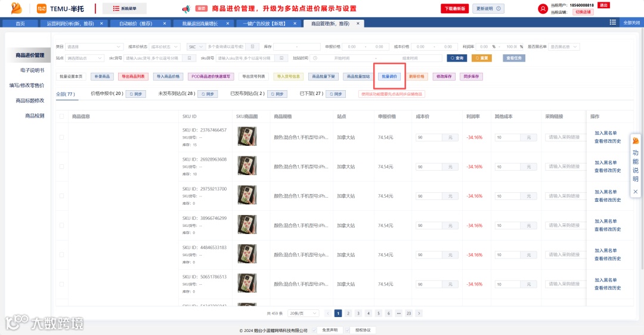Image resolution: width=644 pixels, height=335 pixels.
Task: Click the 同步 button next to 已下架
Action: coord(336,94)
